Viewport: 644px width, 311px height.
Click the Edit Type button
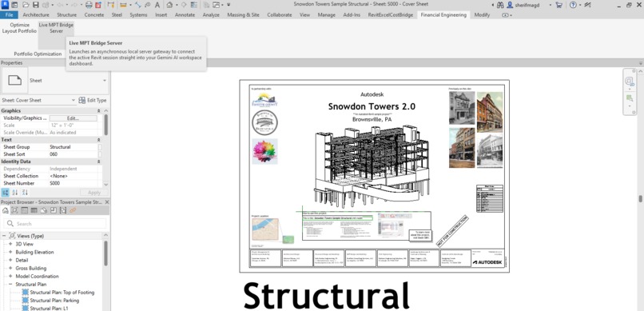coord(93,100)
